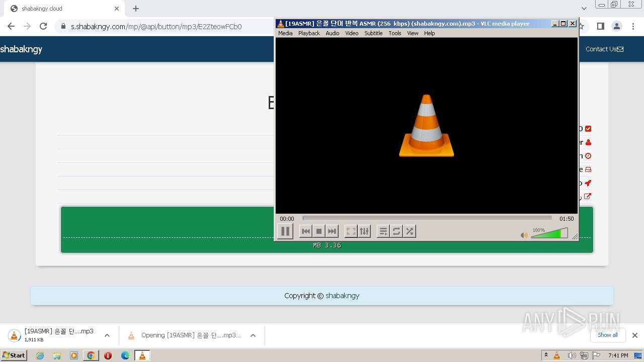Open Chrome profile avatar button

point(616,26)
